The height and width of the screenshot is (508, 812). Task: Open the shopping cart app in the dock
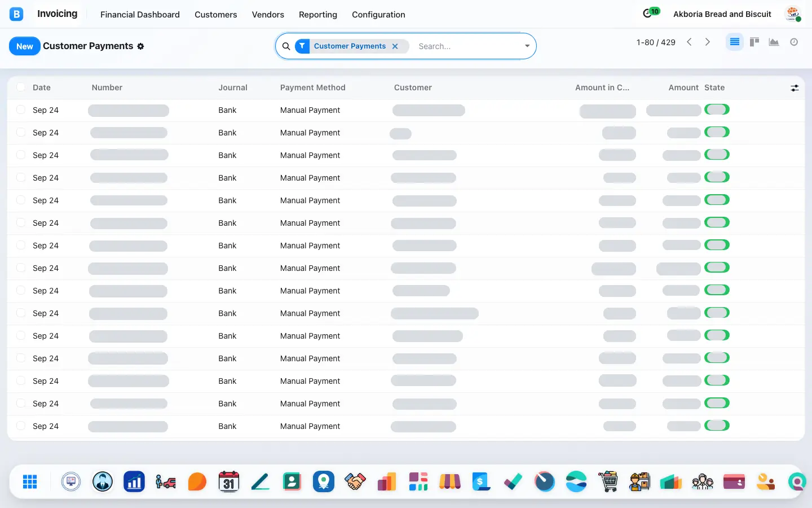608,481
